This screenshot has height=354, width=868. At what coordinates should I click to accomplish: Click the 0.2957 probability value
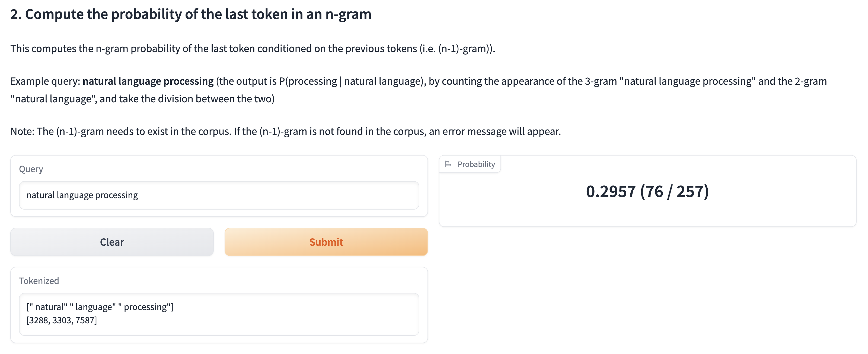[x=611, y=191]
